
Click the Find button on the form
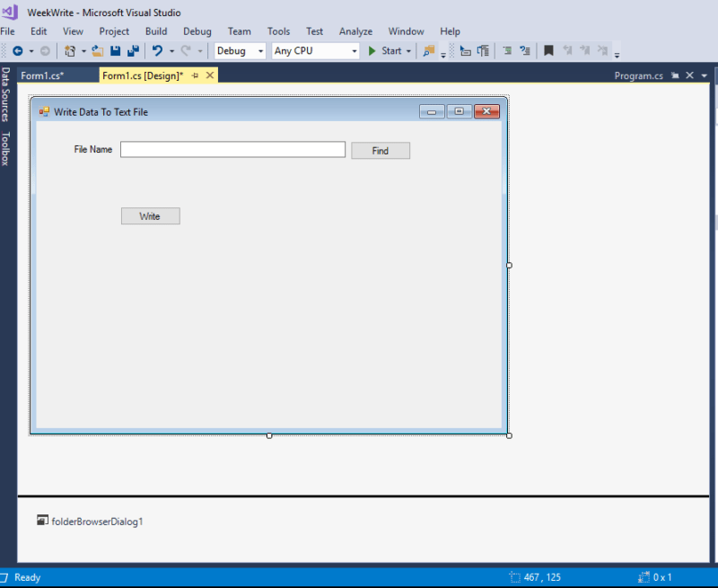tap(381, 151)
